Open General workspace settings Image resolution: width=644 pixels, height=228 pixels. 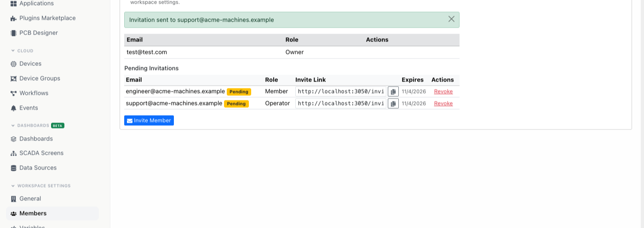pyautogui.click(x=30, y=199)
